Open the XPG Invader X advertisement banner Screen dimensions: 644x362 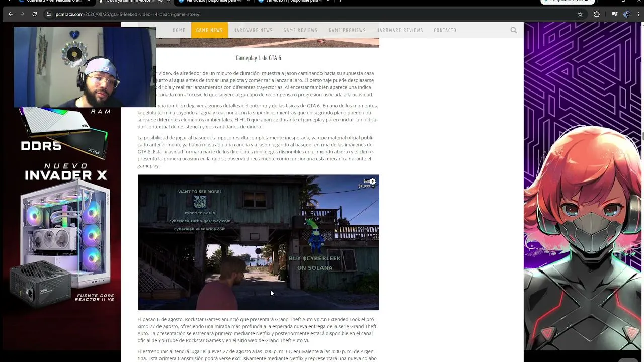[60, 229]
